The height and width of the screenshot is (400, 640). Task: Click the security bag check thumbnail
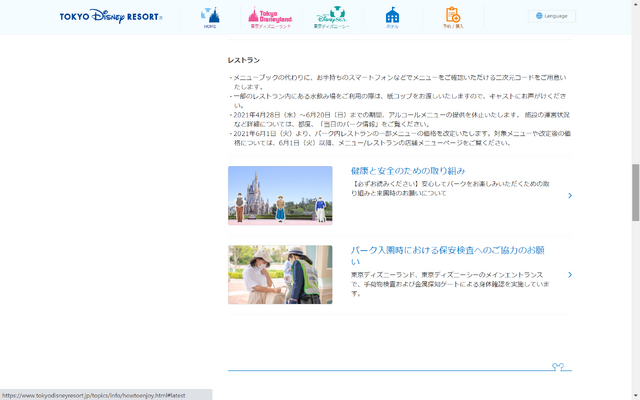pyautogui.click(x=280, y=275)
